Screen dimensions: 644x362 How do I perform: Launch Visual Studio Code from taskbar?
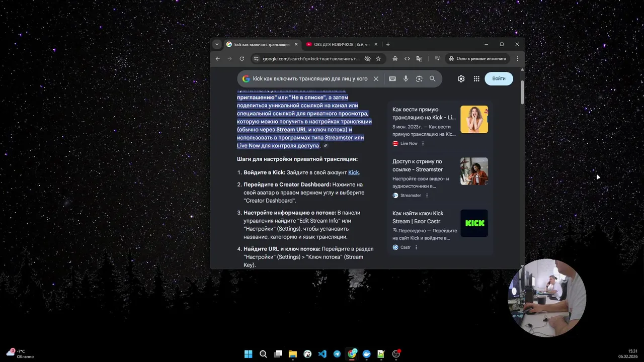(x=323, y=354)
